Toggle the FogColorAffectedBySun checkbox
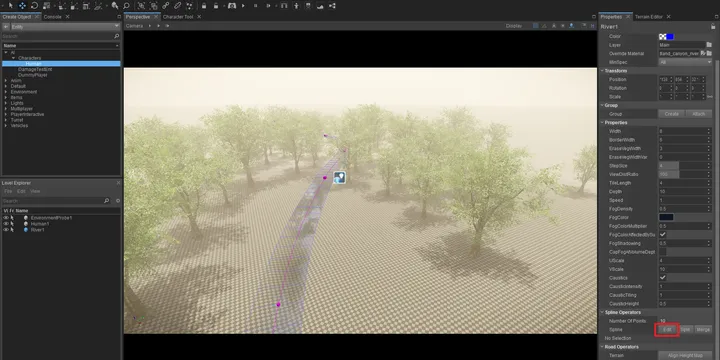 tap(663, 235)
